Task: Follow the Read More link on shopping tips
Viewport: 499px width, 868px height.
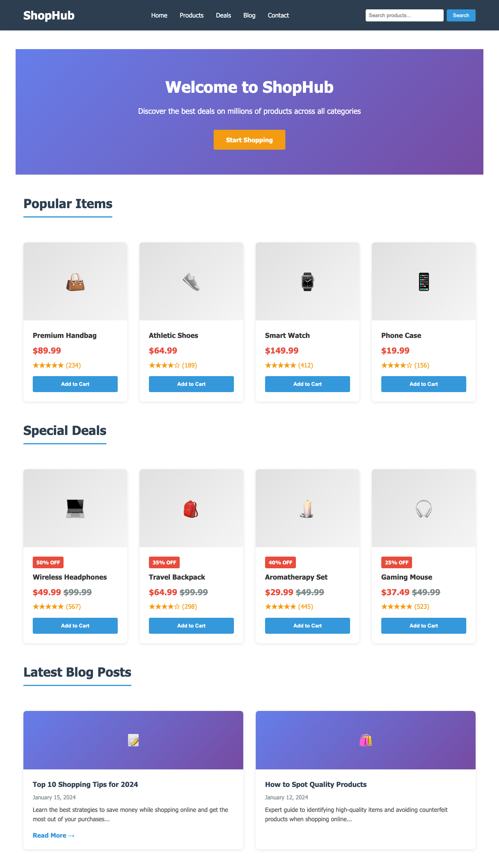Action: point(53,835)
